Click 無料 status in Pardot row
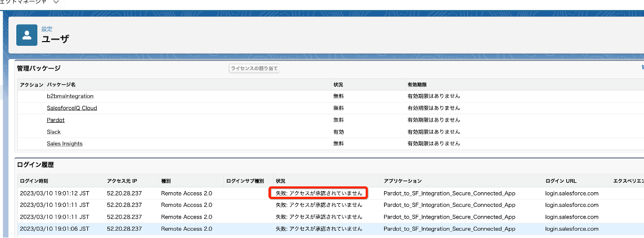Image resolution: width=644 pixels, height=238 pixels. (338, 120)
